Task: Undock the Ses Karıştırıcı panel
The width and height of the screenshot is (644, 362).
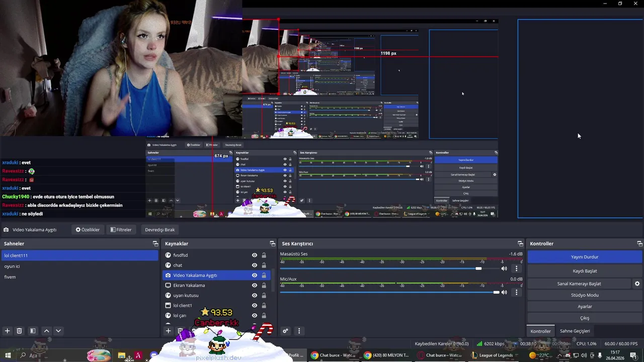Action: (x=520, y=243)
